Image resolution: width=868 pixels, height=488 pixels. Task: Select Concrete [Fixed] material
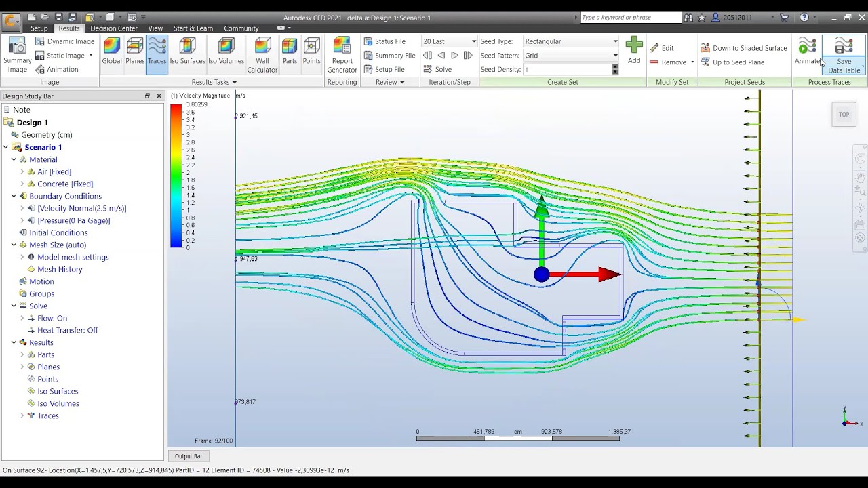65,184
